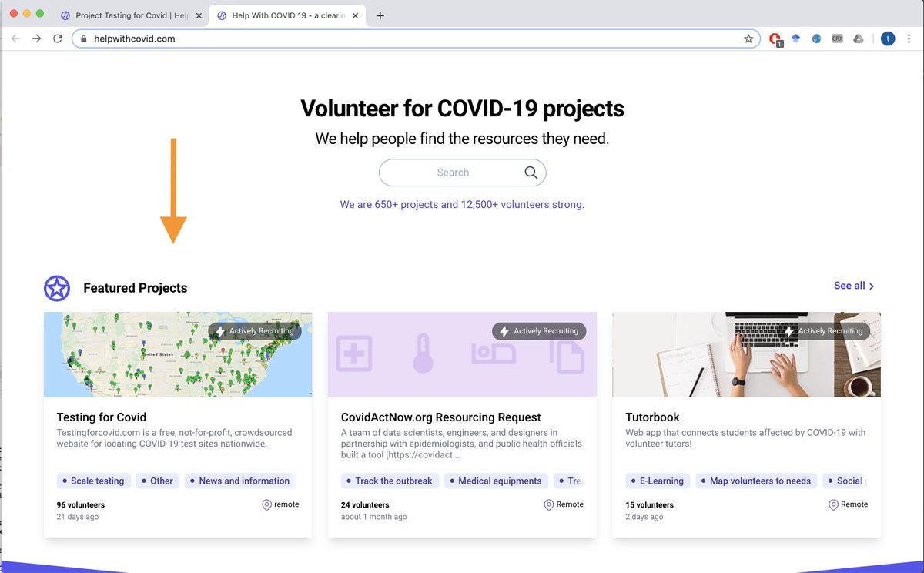Open the Chrome profile avatar 't'
The image size is (924, 573).
tap(888, 39)
